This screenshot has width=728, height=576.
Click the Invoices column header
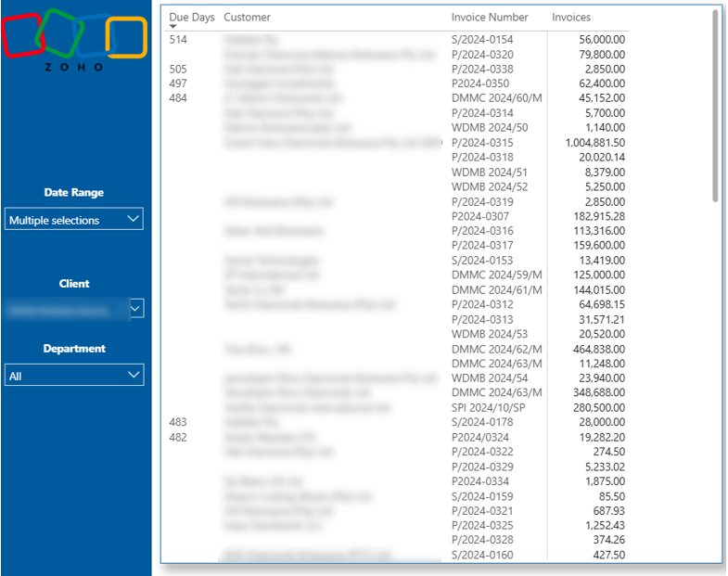[x=571, y=17]
